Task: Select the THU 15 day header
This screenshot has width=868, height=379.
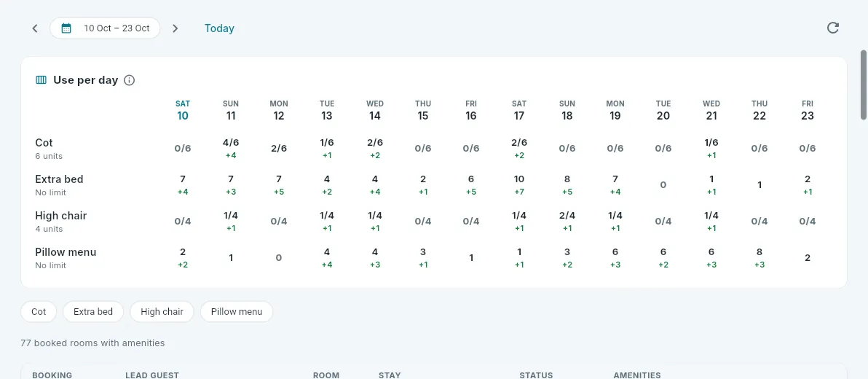Action: [x=423, y=110]
